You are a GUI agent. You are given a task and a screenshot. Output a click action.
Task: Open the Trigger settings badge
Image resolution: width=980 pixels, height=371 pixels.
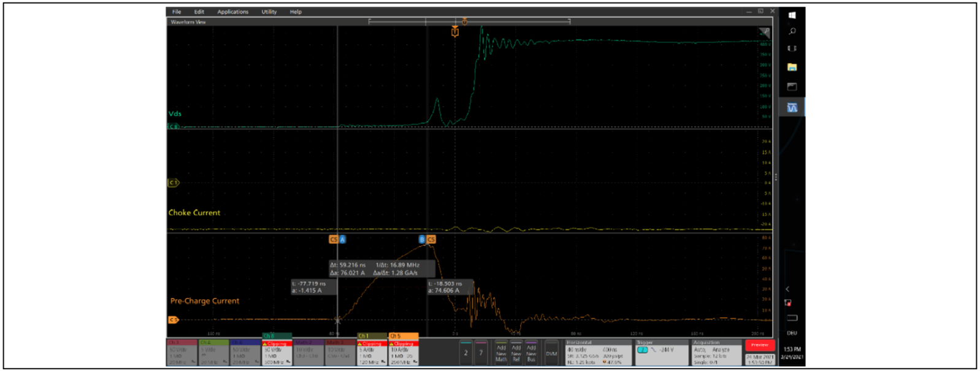pyautogui.click(x=661, y=353)
